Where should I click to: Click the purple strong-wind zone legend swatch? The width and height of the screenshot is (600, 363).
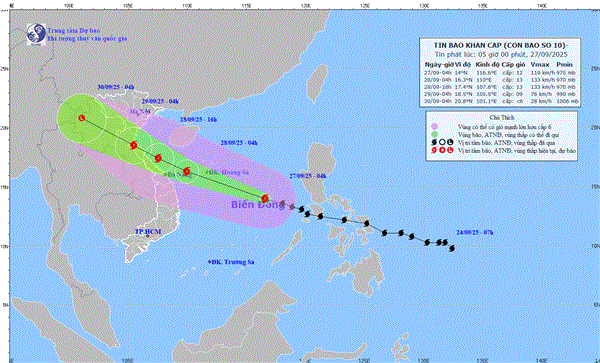coord(434,126)
